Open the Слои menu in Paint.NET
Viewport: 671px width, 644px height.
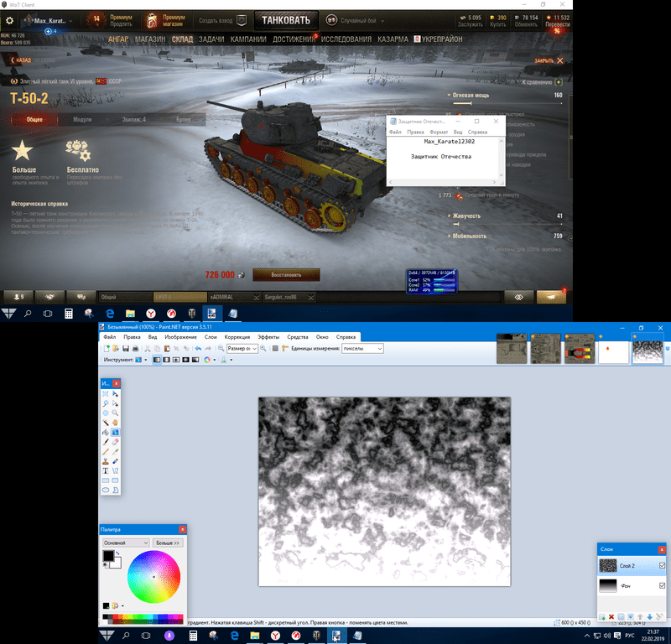coord(211,337)
